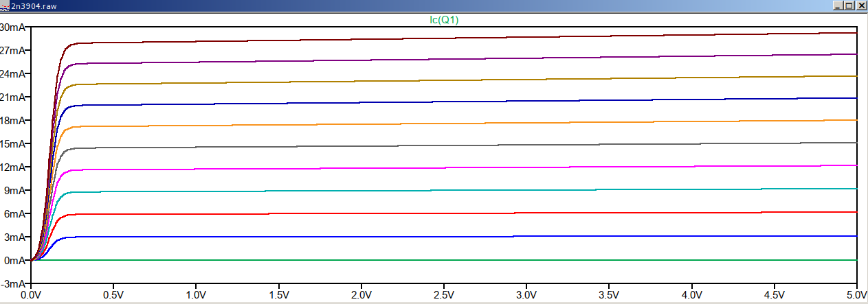Click the purple curve near 26mA
Viewport: 868px width, 304px height.
[x=443, y=60]
